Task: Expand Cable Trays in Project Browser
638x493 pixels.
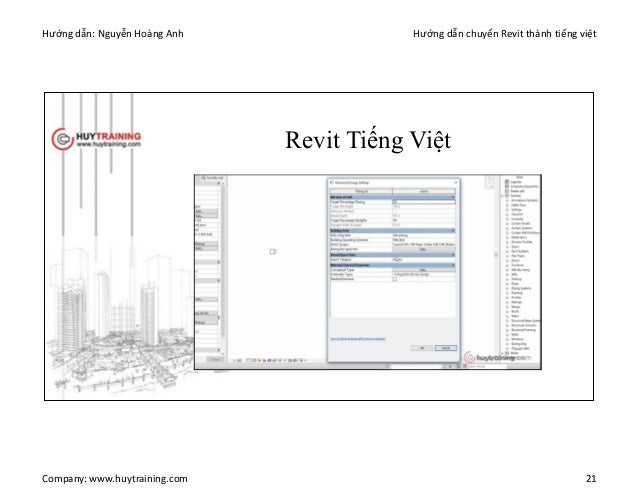Action: click(x=507, y=205)
